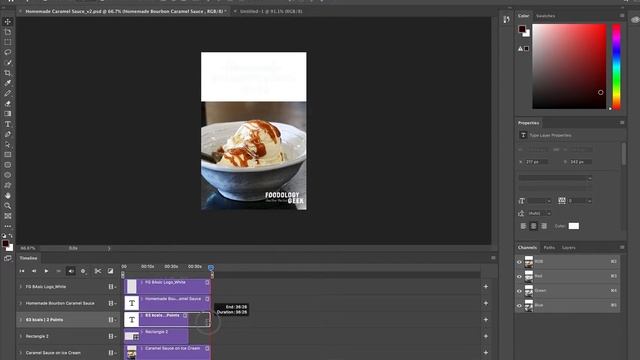
Task: Click the timeline transition icon
Action: tap(111, 271)
